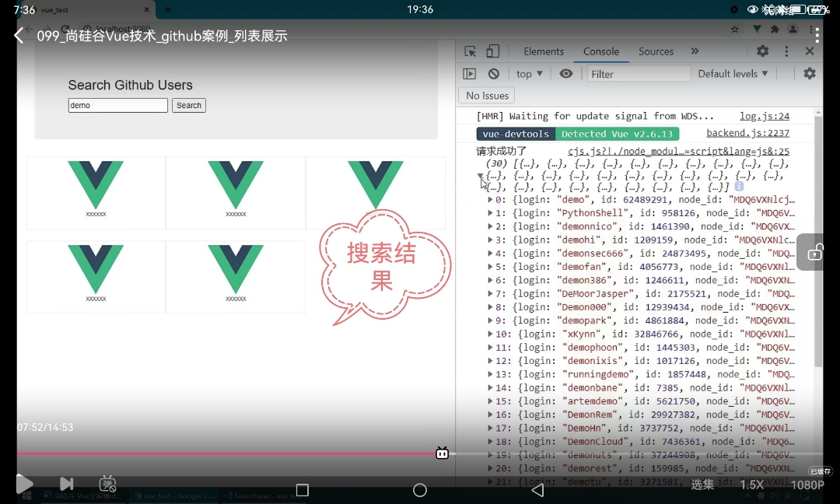Go back with the video back arrow

coord(19,35)
